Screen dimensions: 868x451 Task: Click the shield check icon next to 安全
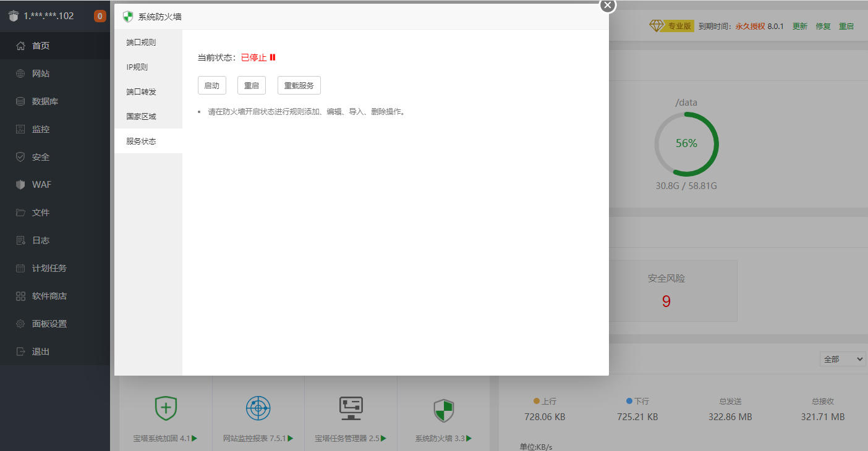[x=20, y=157]
